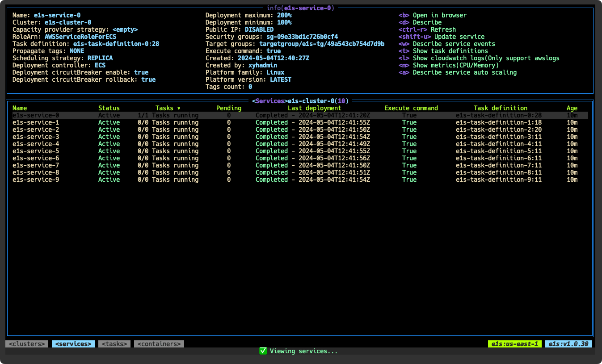Click the Deployment maximum 200% value
This screenshot has width=602, height=364.
coord(284,15)
